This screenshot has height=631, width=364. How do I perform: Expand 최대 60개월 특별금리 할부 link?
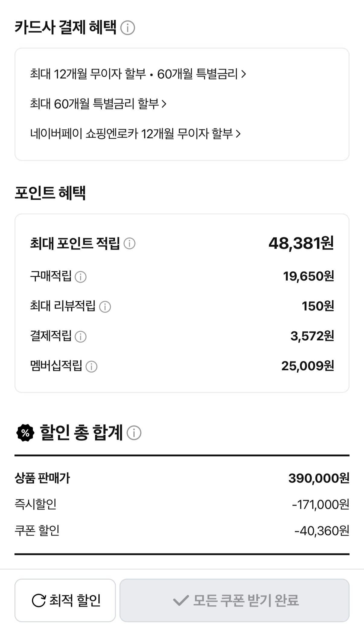pyautogui.click(x=98, y=104)
